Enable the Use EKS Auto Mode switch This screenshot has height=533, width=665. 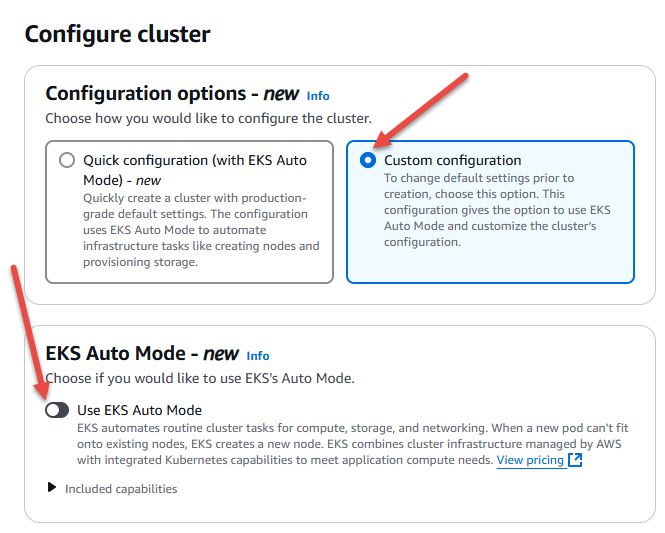[x=57, y=410]
